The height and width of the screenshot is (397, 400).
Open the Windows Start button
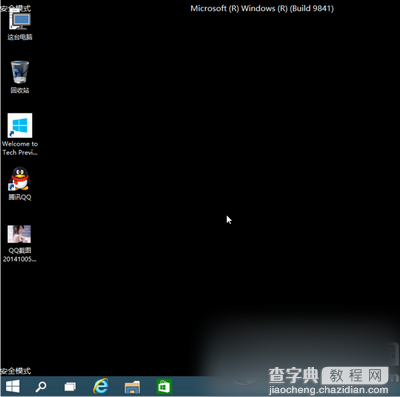[x=13, y=386]
